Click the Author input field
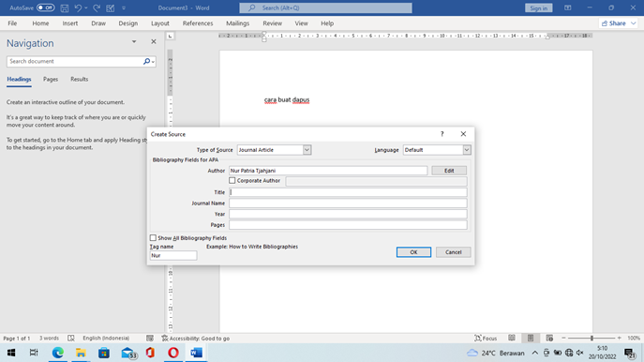Viewport: 644px width, 362px height. coord(328,171)
